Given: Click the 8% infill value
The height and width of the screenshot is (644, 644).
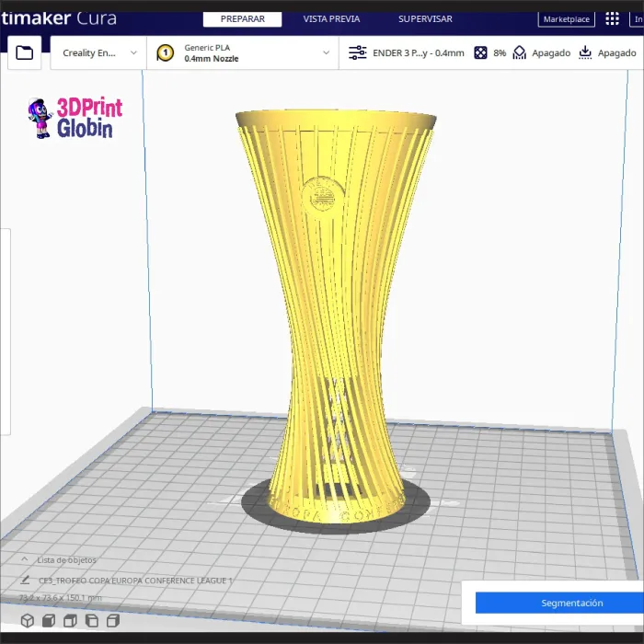Looking at the screenshot, I should (x=500, y=53).
